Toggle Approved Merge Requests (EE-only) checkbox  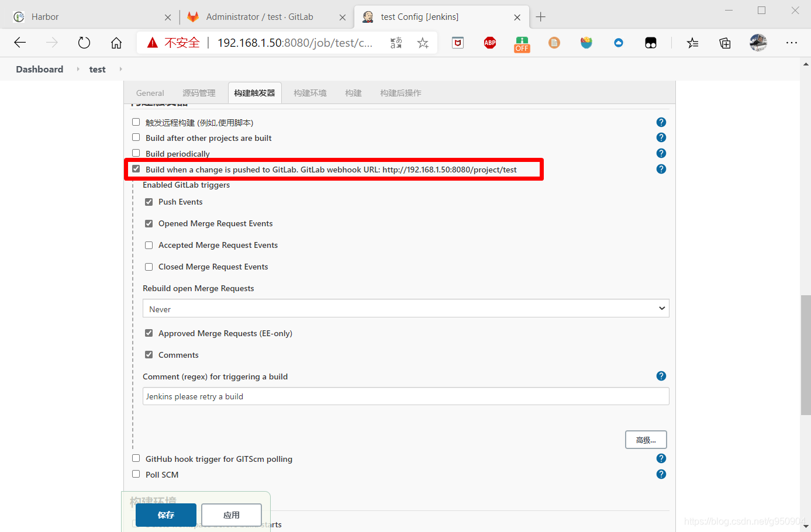click(x=149, y=333)
